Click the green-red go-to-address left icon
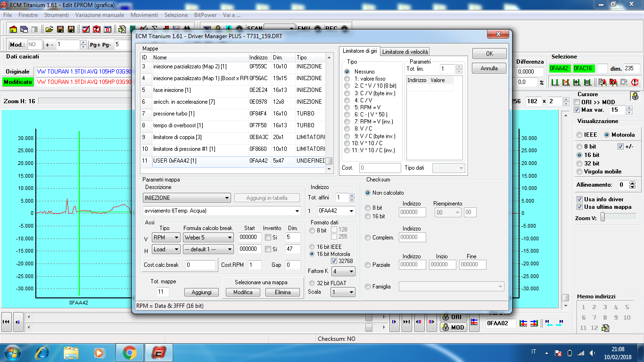Viewport: 644px width, 362px height. pos(523,323)
